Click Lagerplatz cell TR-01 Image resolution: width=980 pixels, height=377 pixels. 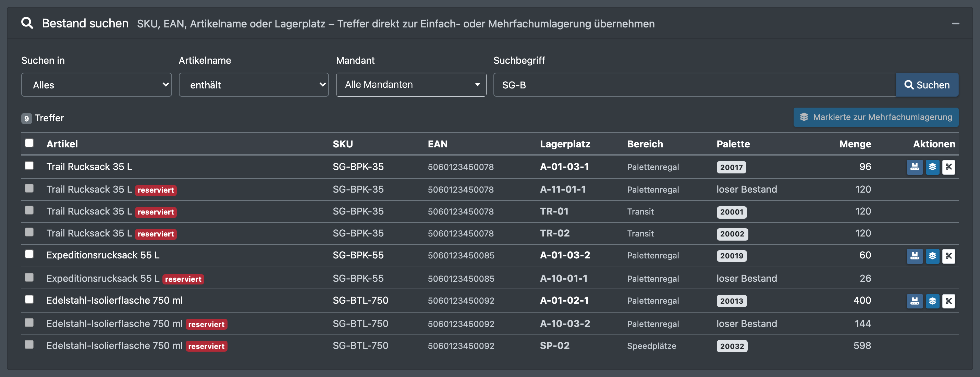(554, 211)
